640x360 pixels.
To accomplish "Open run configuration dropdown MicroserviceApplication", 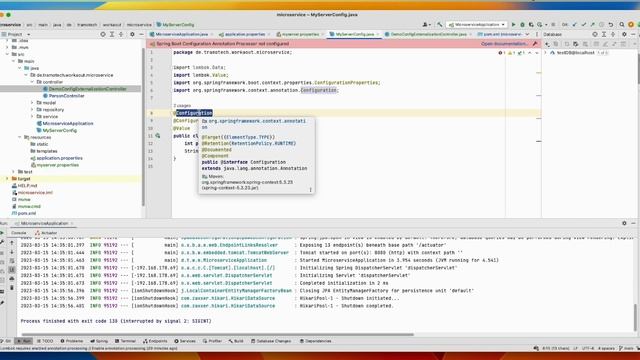I will click(x=477, y=24).
